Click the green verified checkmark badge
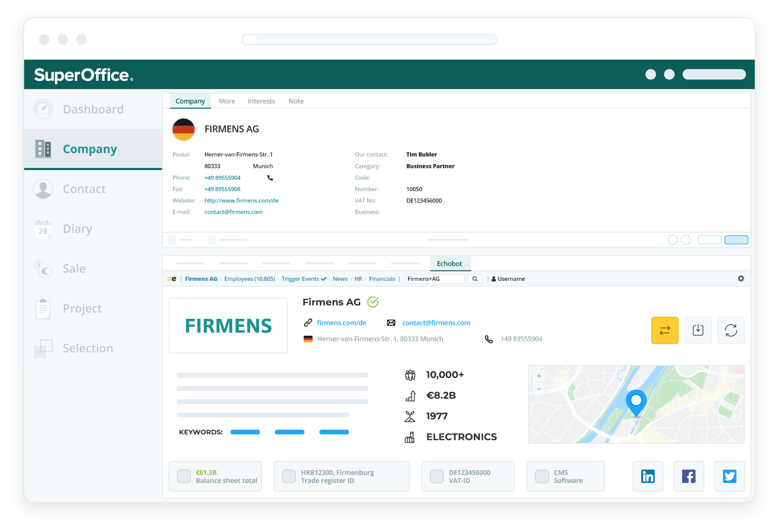Image resolution: width=779 pixels, height=532 pixels. (x=373, y=302)
